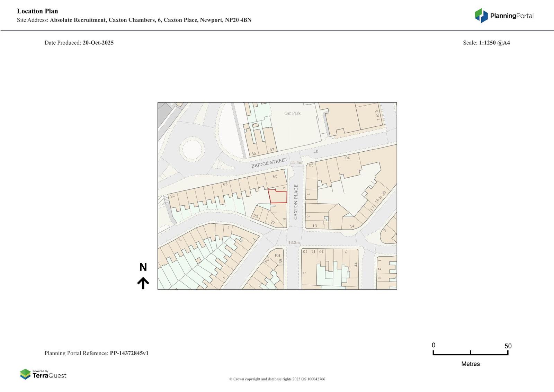
Task: Click the Crown copyright notice
Action: coord(277,379)
